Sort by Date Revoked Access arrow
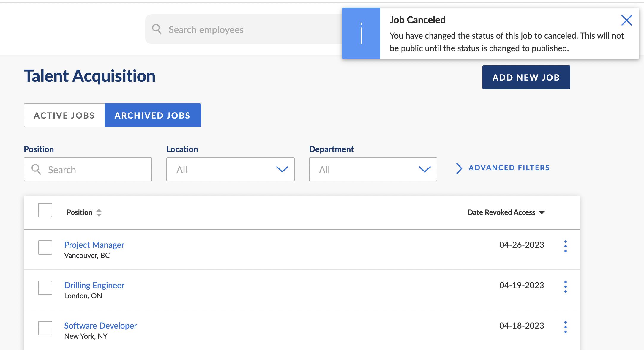Image resolution: width=644 pixels, height=350 pixels. (542, 212)
